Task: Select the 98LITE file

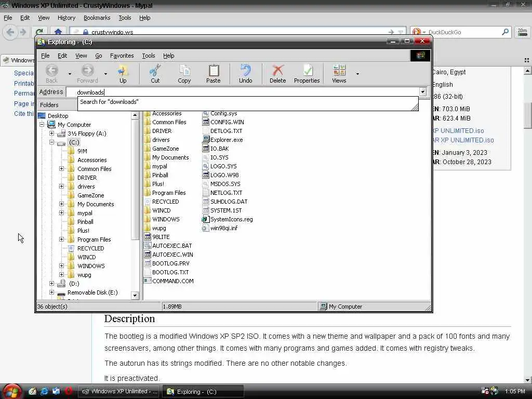Action: [157, 237]
